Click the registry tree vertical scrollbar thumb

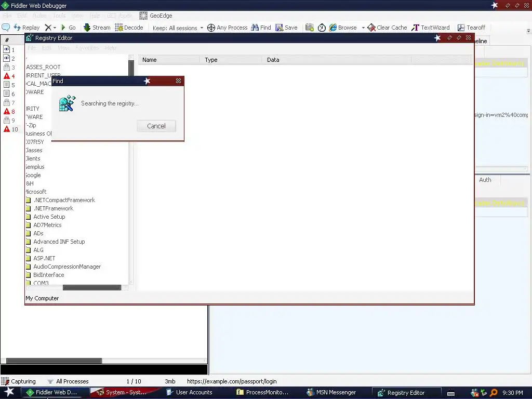point(131,69)
